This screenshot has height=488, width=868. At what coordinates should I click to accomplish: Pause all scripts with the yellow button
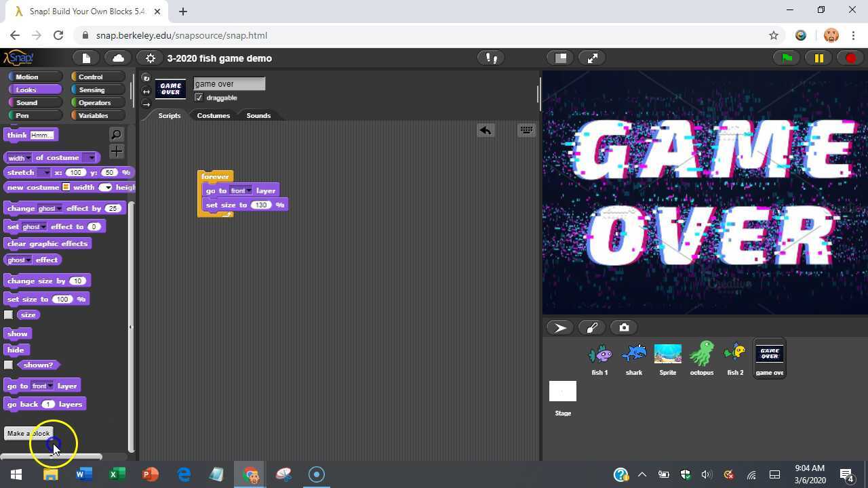818,58
